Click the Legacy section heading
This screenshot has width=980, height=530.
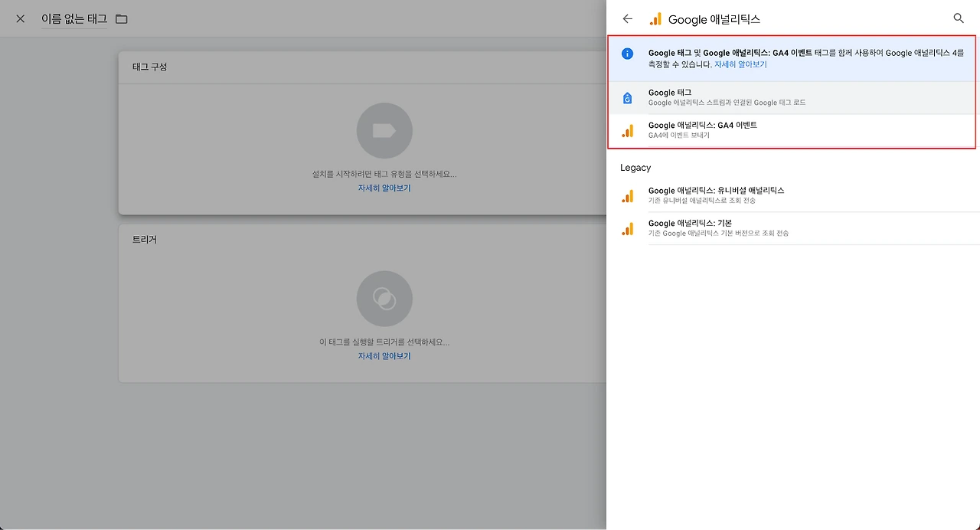click(x=635, y=168)
